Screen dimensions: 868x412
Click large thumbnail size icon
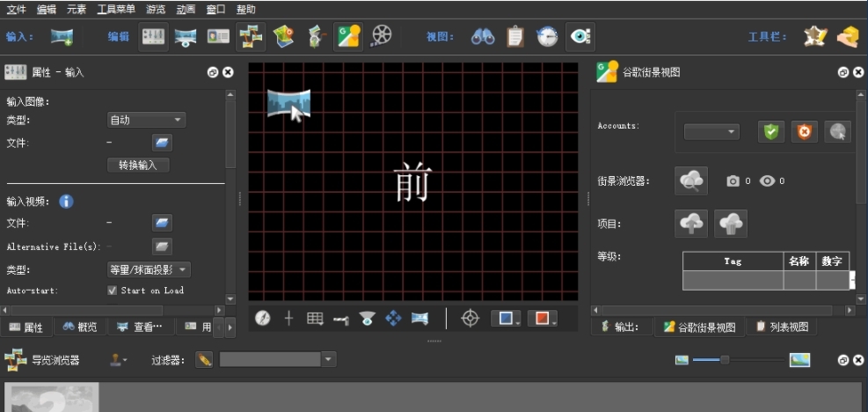(800, 360)
